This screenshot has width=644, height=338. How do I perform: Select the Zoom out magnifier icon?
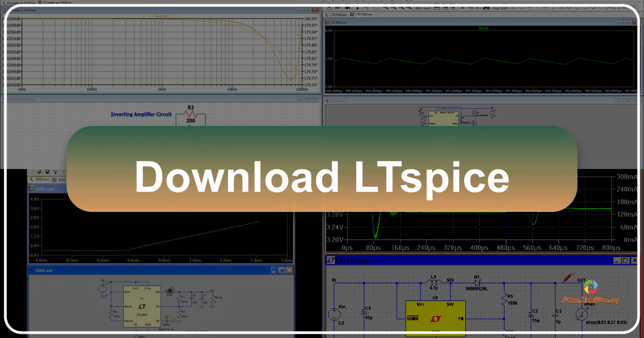click(x=394, y=7)
